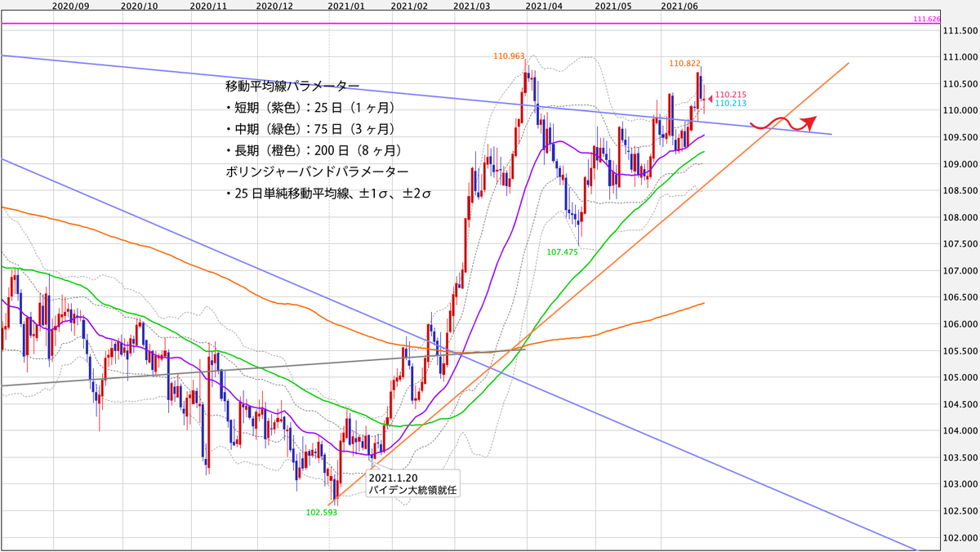Select the 2021.1.20 バイデン大統領就任 annotation box
This screenshot has width=980, height=552.
coord(413,482)
